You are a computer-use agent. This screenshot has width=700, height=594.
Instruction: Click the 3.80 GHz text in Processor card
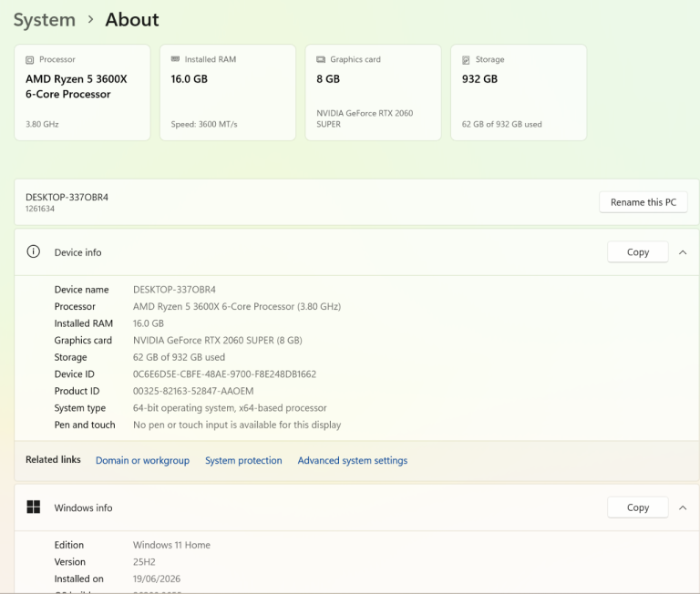pyautogui.click(x=42, y=125)
